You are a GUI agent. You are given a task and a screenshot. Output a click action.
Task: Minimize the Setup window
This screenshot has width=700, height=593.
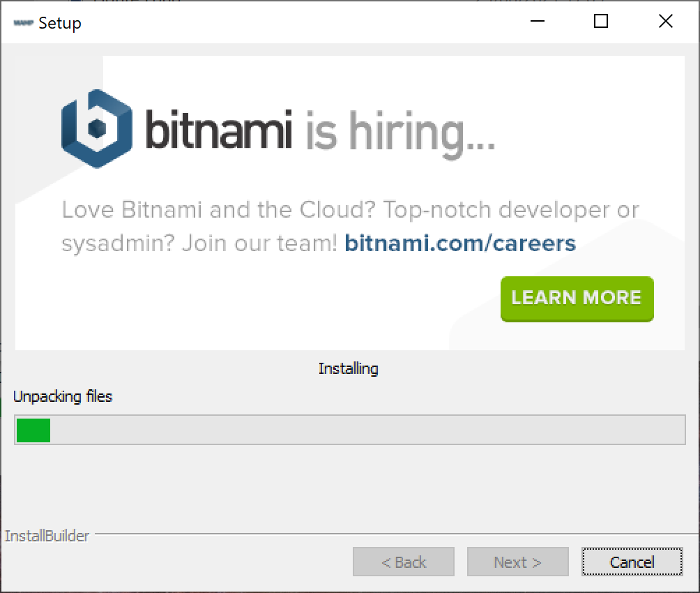537,21
